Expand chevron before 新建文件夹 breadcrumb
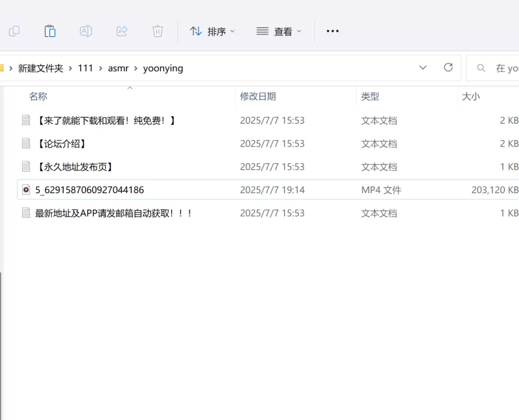This screenshot has width=519, height=420. (10, 68)
